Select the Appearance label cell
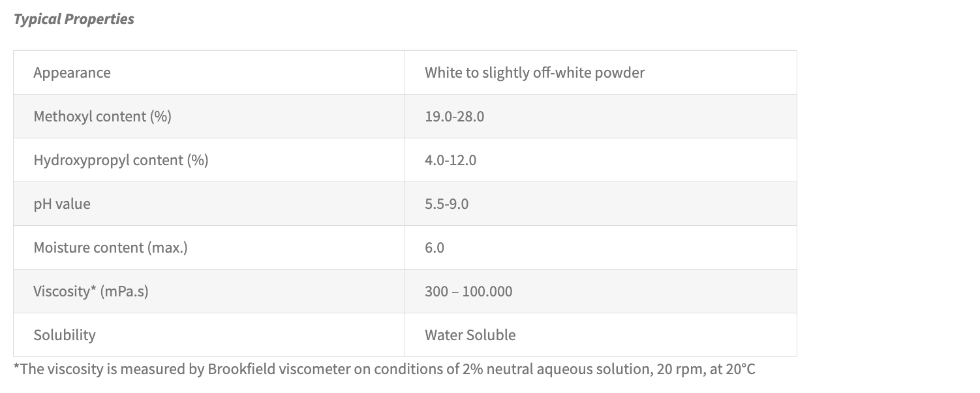The height and width of the screenshot is (393, 980). coord(72,72)
